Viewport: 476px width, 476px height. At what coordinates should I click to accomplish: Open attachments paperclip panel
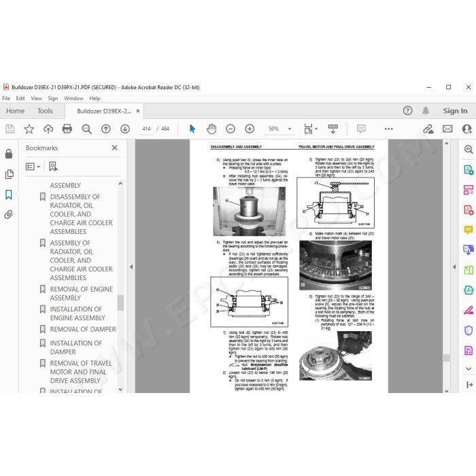(x=9, y=215)
